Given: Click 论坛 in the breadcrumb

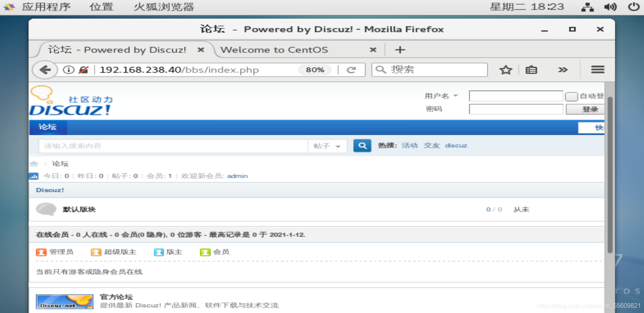Looking at the screenshot, I should pyautogui.click(x=60, y=164).
